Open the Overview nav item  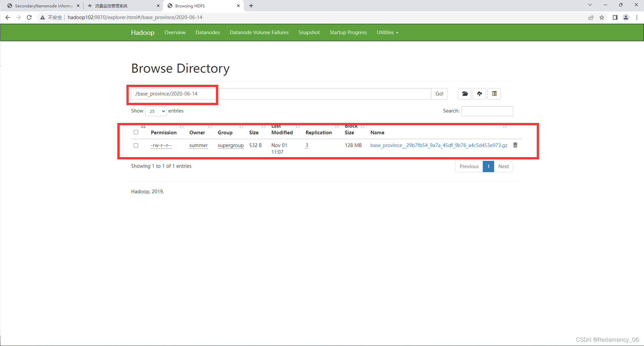175,32
